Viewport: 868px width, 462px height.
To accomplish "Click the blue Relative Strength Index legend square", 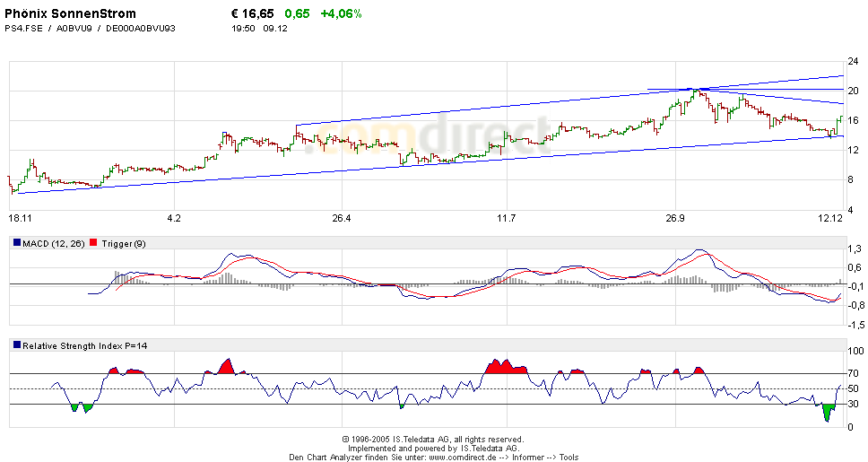I will pyautogui.click(x=17, y=345).
